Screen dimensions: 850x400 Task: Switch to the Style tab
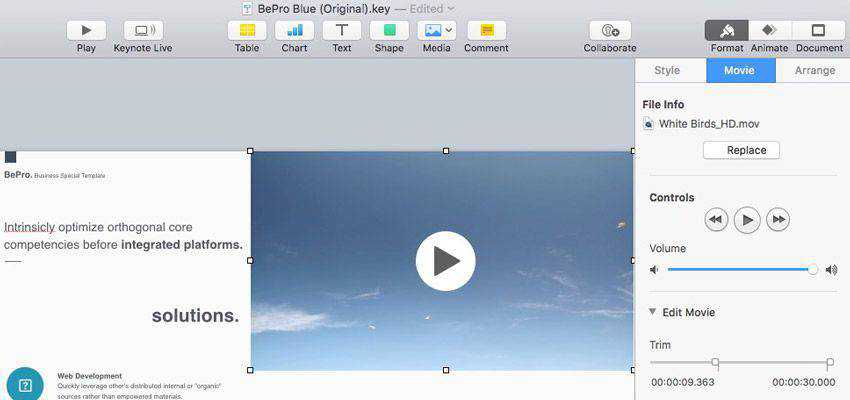[667, 71]
